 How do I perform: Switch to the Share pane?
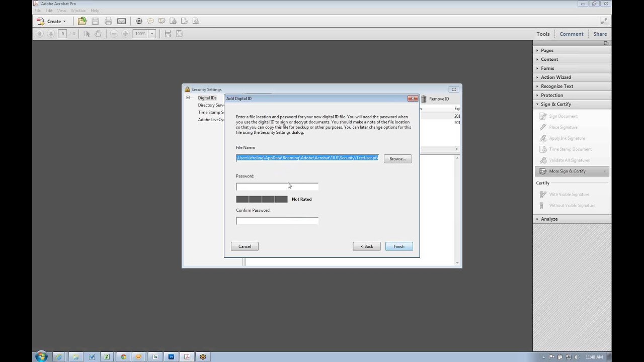pyautogui.click(x=600, y=34)
